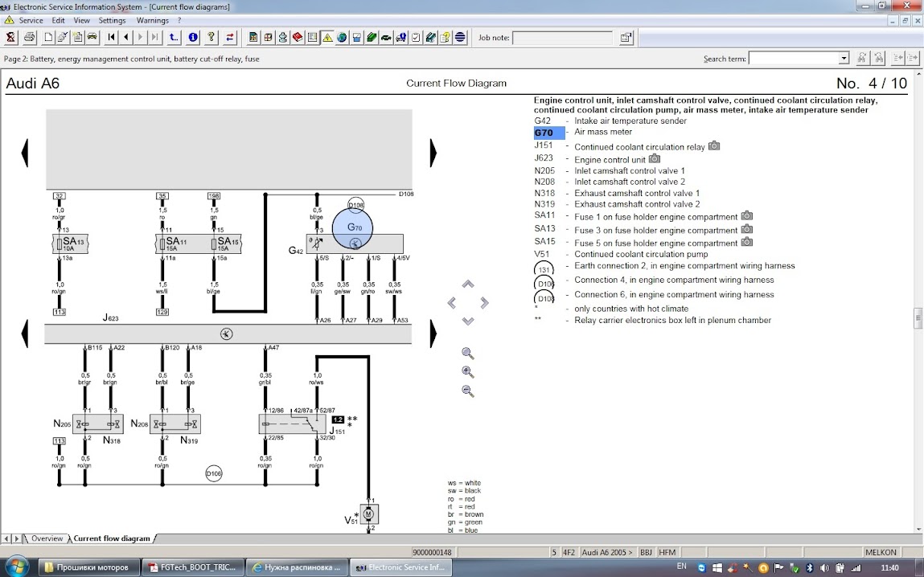
Task: Click the G70 blue circle in diagram
Action: [352, 227]
